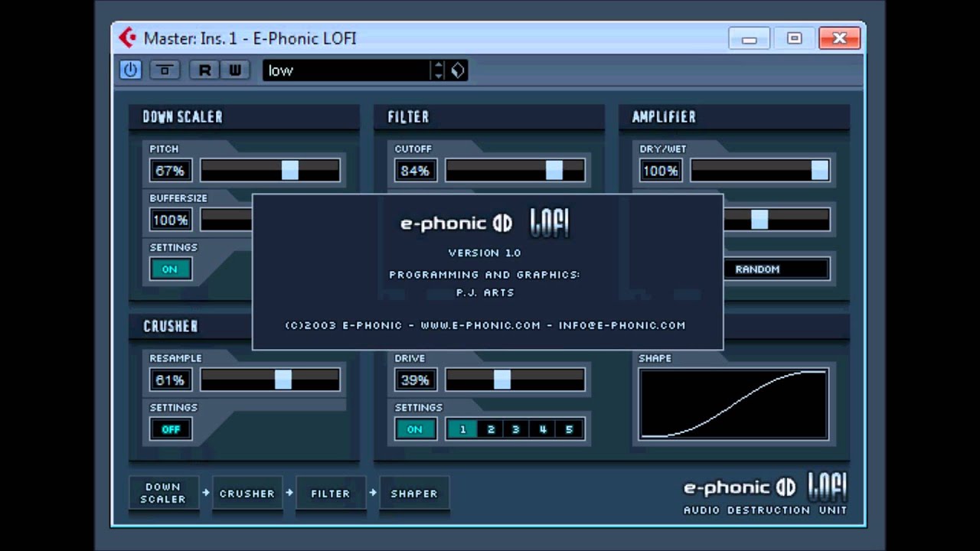Click the PITCH slider handle
The height and width of the screenshot is (551, 980).
pos(289,171)
